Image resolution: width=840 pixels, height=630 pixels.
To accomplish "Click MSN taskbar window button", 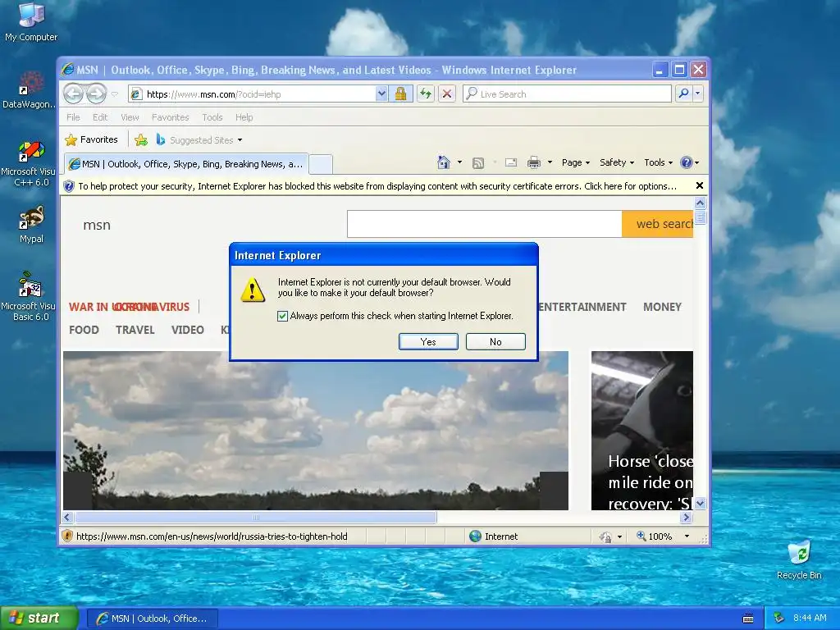I will click(153, 619).
